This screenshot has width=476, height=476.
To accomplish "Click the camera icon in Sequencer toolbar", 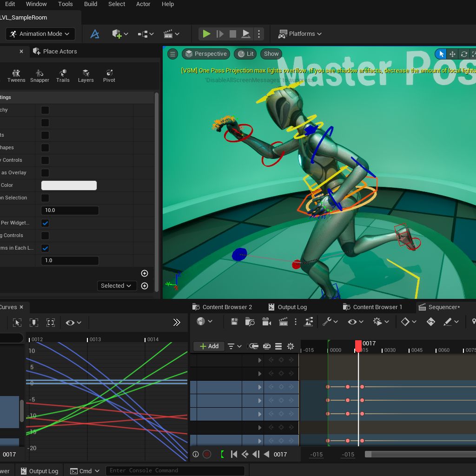I will point(266,322).
